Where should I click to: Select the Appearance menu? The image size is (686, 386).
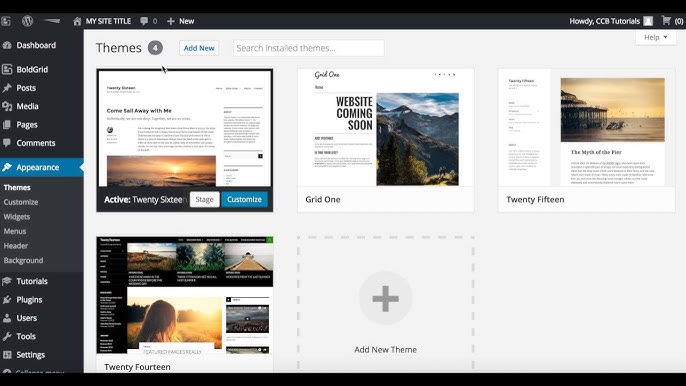point(38,167)
